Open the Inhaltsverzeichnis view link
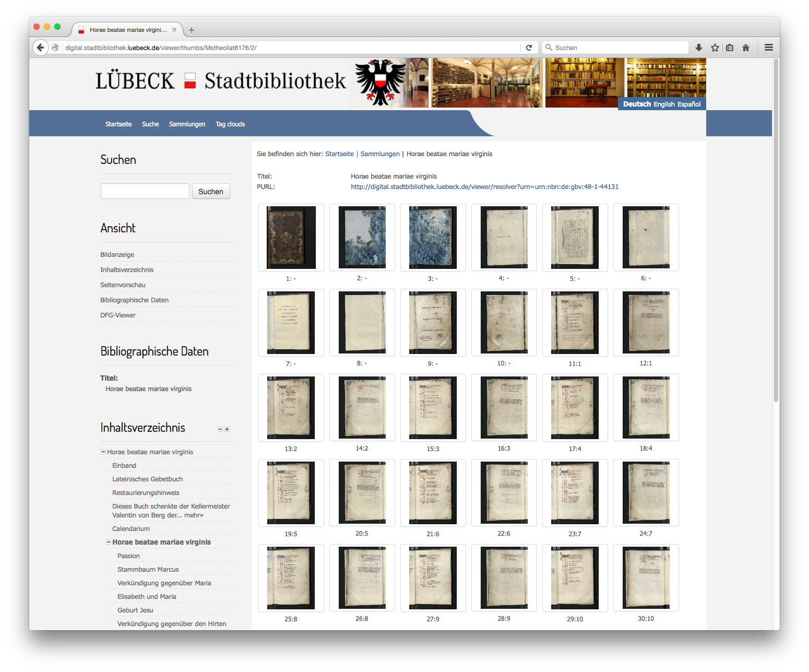The width and height of the screenshot is (809, 672). point(127,270)
